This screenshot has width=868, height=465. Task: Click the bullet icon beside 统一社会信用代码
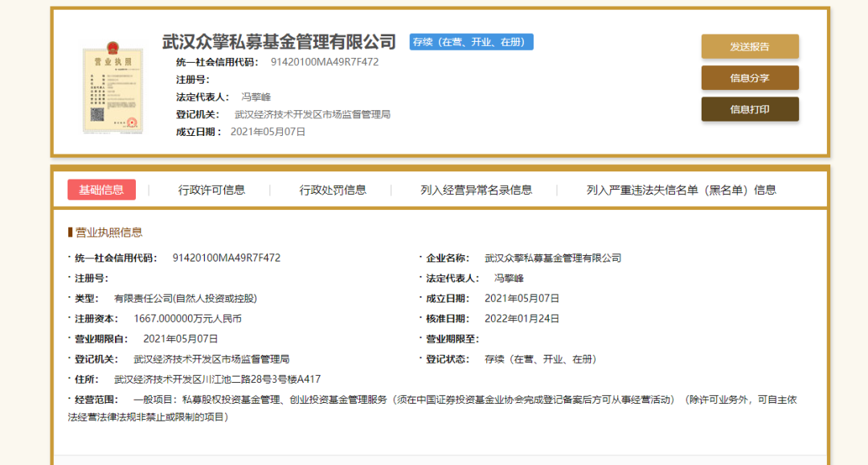coord(69,257)
